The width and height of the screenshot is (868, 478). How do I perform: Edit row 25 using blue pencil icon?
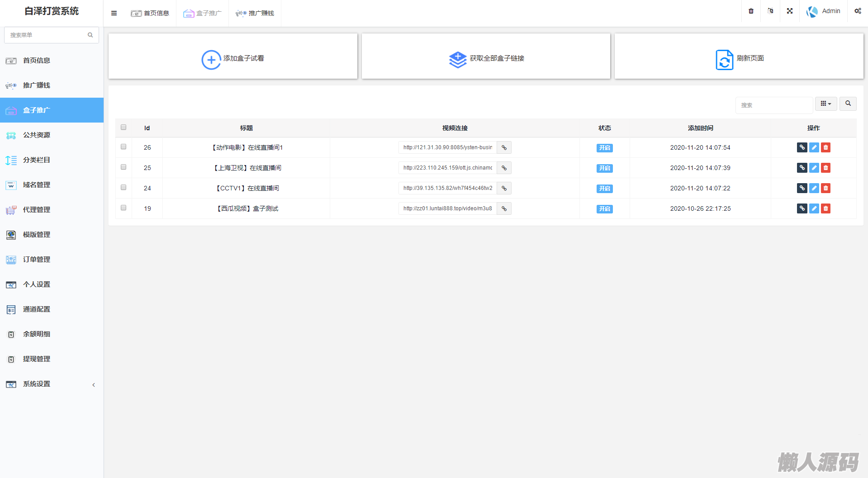(x=814, y=168)
